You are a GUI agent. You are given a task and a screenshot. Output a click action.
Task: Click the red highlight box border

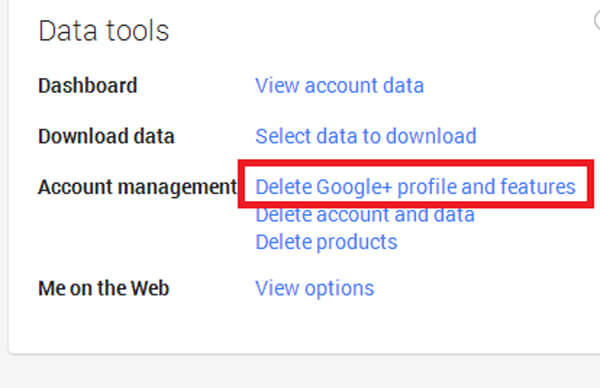point(416,163)
